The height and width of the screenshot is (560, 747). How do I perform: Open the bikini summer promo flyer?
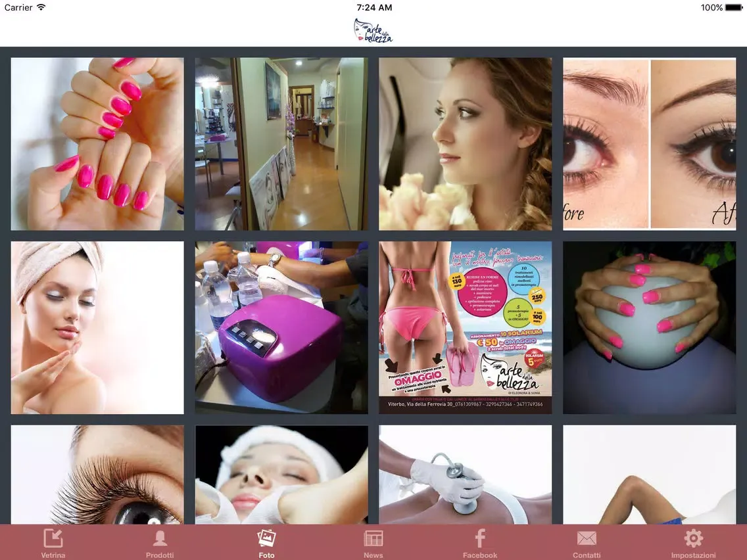(466, 327)
